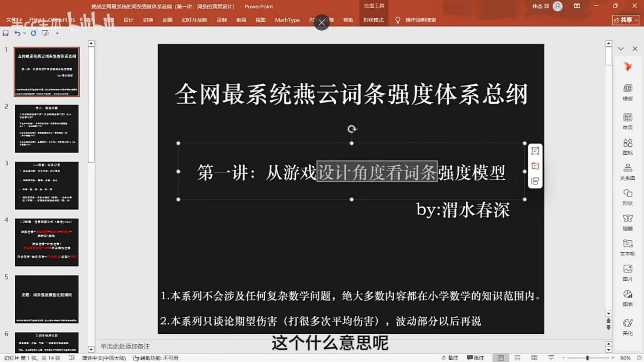Zoom out with the minus button
This screenshot has width=644, height=362.
click(x=564, y=358)
